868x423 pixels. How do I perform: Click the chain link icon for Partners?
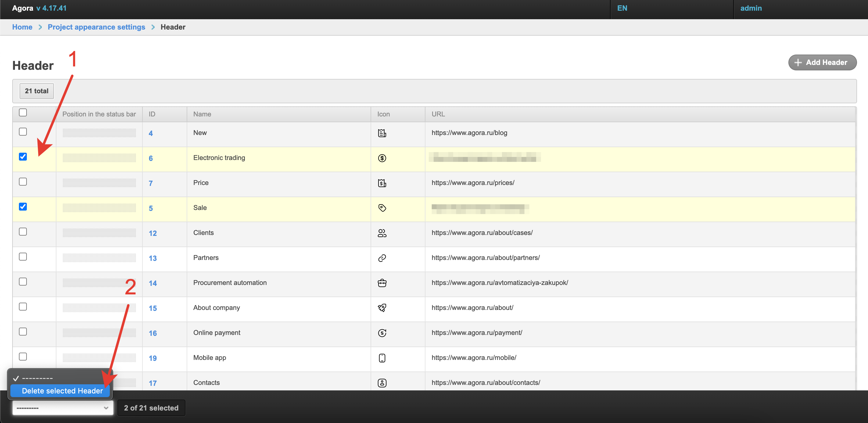pyautogui.click(x=382, y=258)
